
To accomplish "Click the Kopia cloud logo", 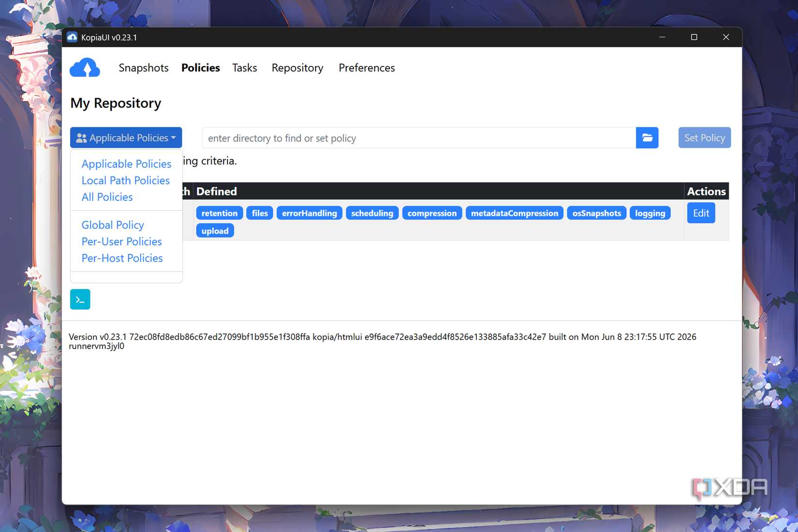I will click(x=85, y=68).
